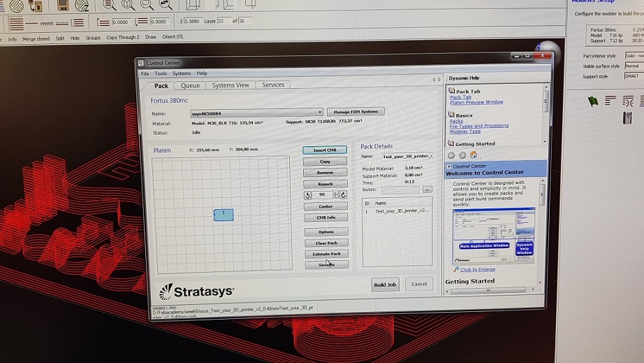Viewport: 644px width, 363px height.
Task: Open the printer Name dropdown
Action: point(319,112)
